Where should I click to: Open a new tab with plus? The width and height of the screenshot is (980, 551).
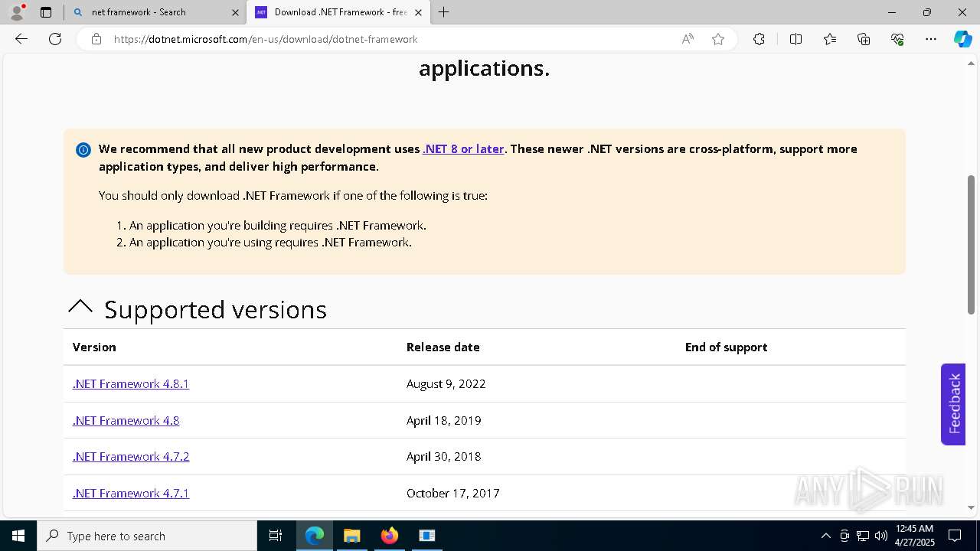444,12
